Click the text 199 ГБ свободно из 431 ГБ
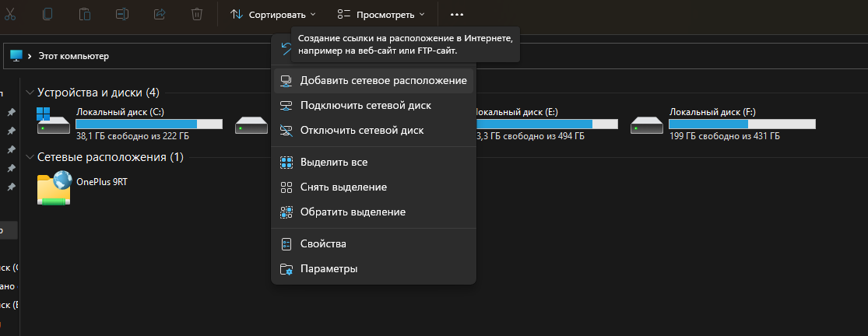Image resolution: width=868 pixels, height=336 pixels. click(x=724, y=135)
